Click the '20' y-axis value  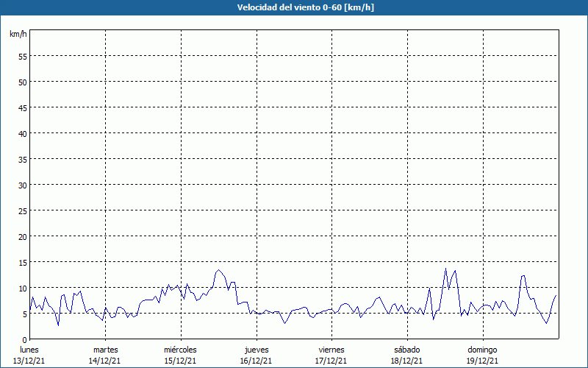(23, 237)
